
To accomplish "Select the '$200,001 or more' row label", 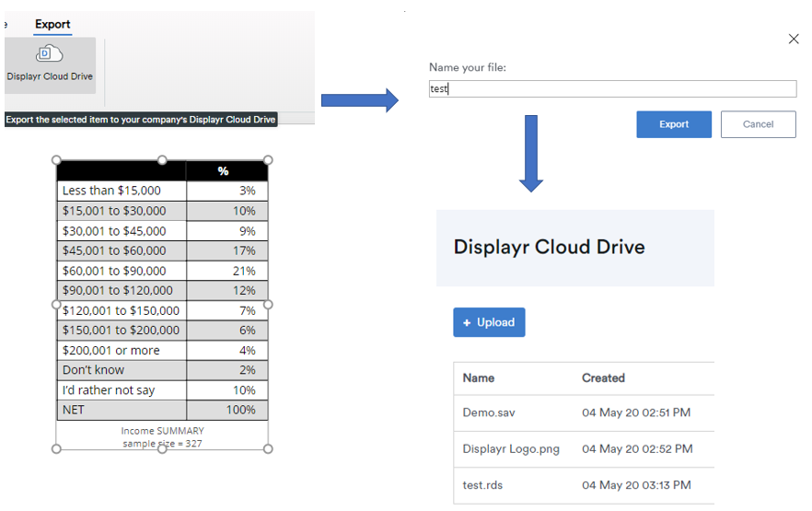I will point(110,351).
